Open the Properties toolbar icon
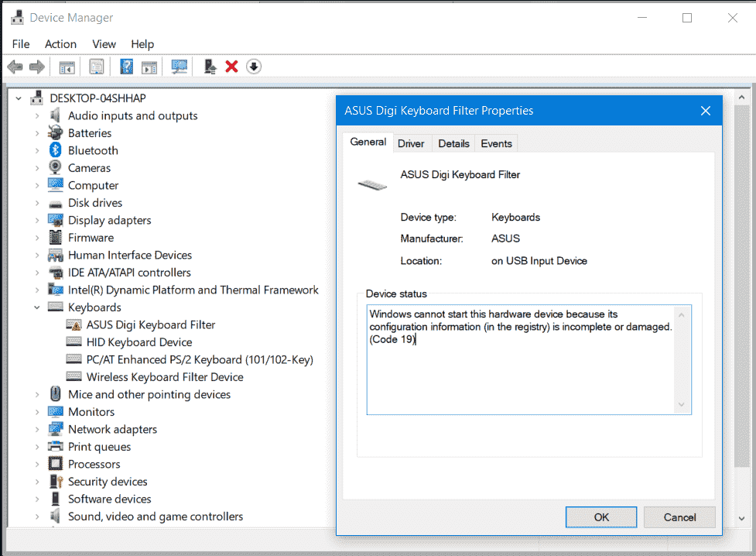 97,67
